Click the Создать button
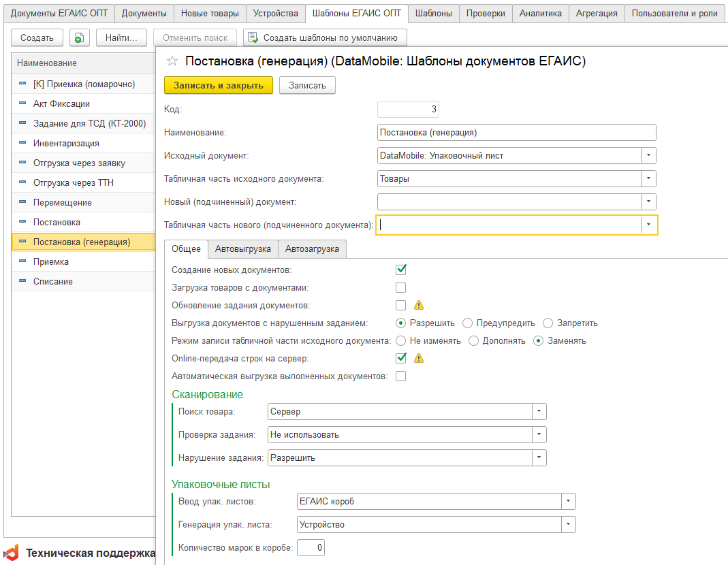This screenshot has height=565, width=728. tap(37, 37)
